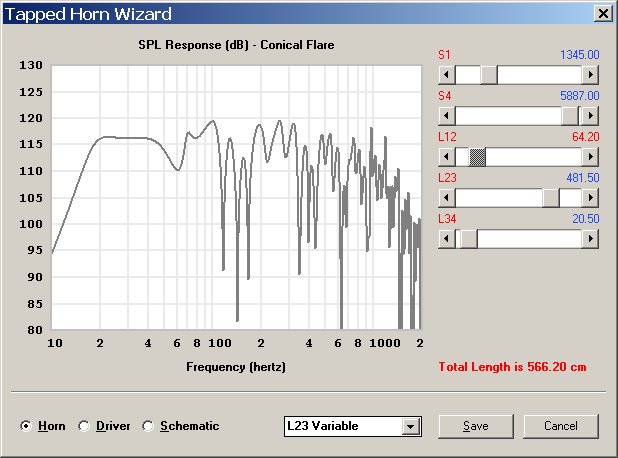618x458 pixels.
Task: Increase S4 with right arrow
Action: 590,116
